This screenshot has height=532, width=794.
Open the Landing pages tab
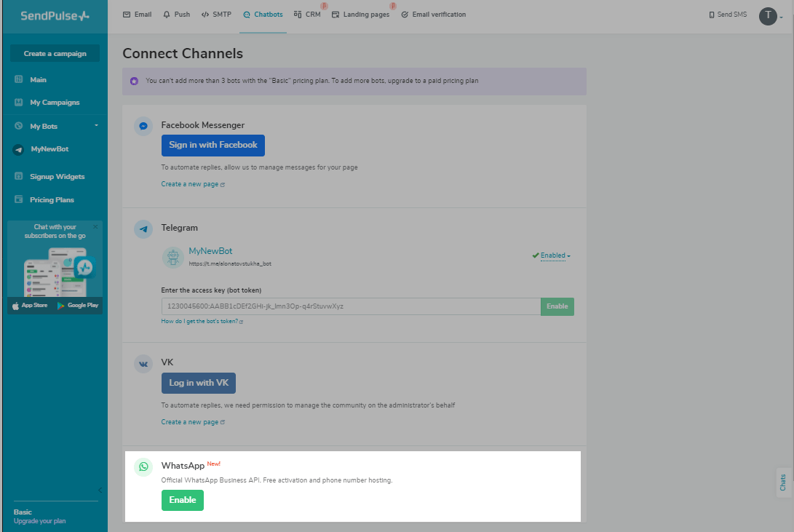click(x=361, y=15)
